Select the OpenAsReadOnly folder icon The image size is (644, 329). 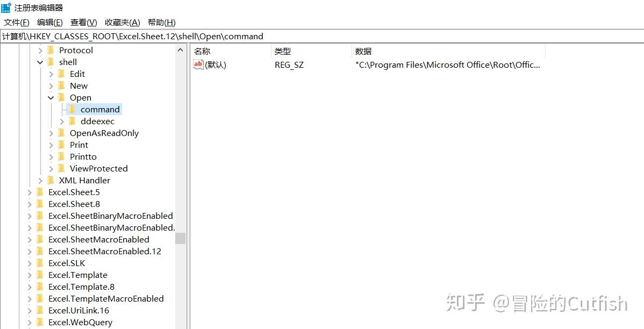pyautogui.click(x=62, y=133)
